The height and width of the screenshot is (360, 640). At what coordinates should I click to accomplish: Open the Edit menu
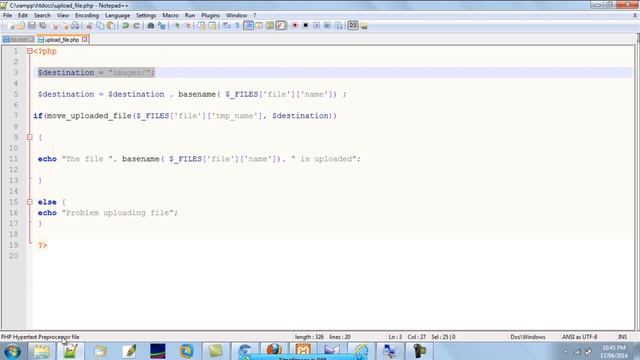[22, 15]
